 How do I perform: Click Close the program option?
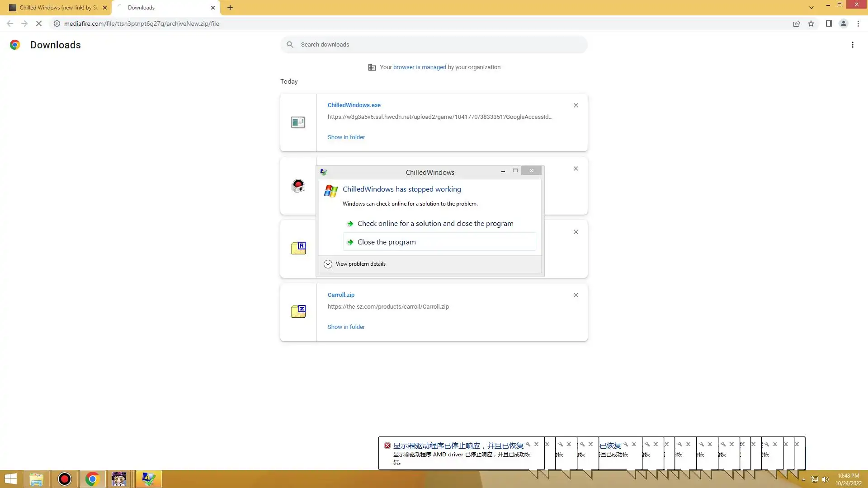tap(387, 242)
